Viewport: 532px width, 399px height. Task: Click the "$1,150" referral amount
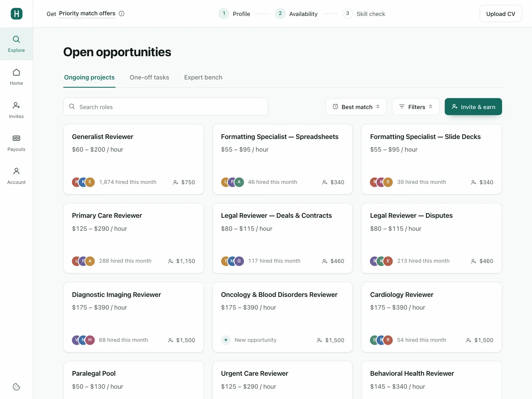(x=186, y=261)
